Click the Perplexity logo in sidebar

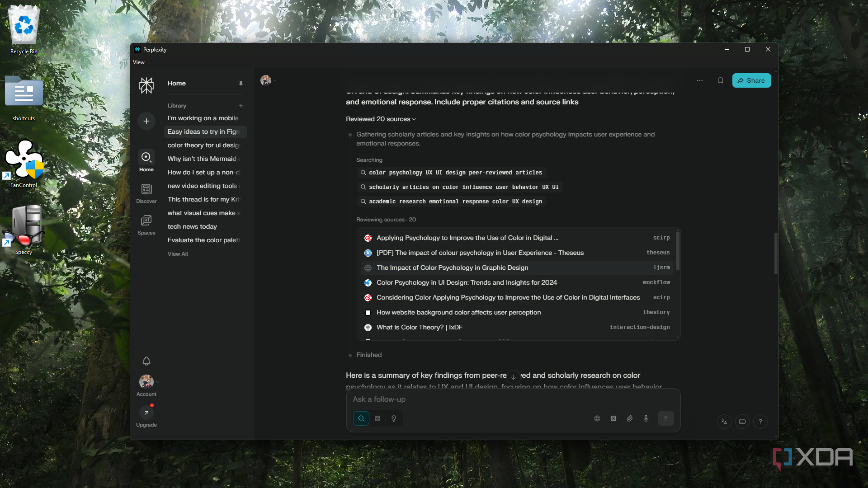[x=146, y=85]
